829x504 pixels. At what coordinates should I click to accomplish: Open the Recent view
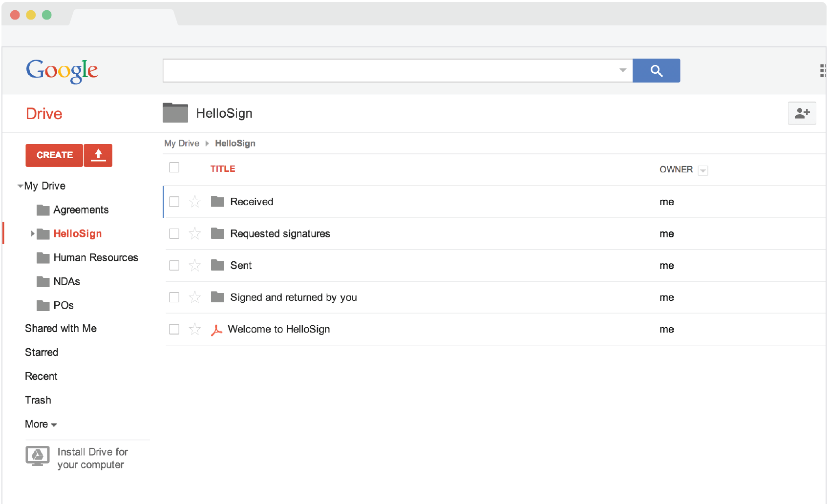41,377
